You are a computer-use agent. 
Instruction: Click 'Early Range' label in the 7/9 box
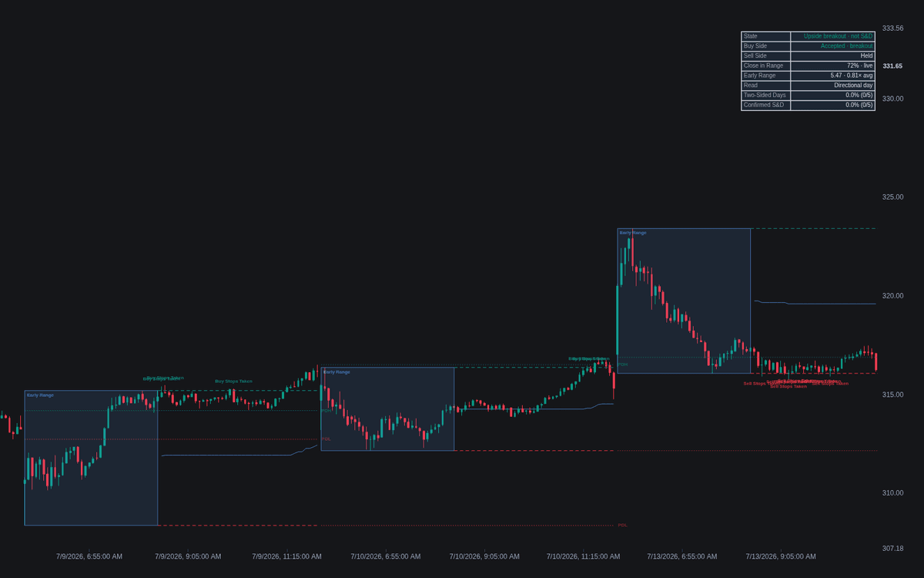40,395
